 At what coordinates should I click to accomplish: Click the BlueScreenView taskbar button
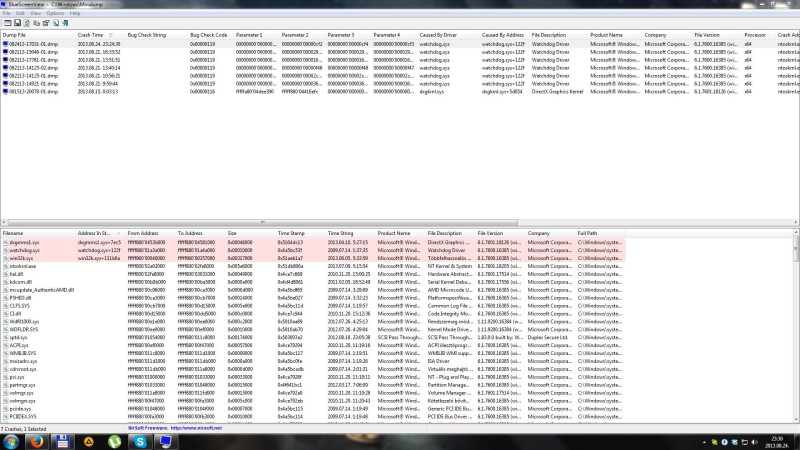pyautogui.click(x=166, y=442)
